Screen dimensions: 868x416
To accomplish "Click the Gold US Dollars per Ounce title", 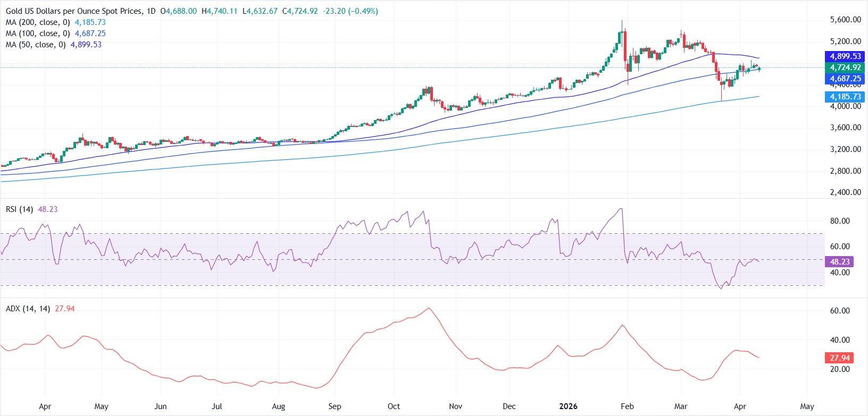I will point(74,11).
